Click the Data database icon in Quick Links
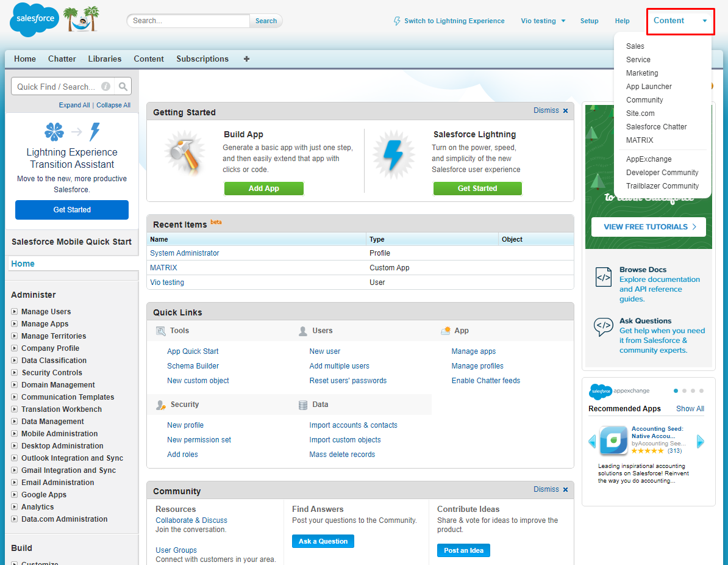Screen dimensions: 728x565 [302, 405]
